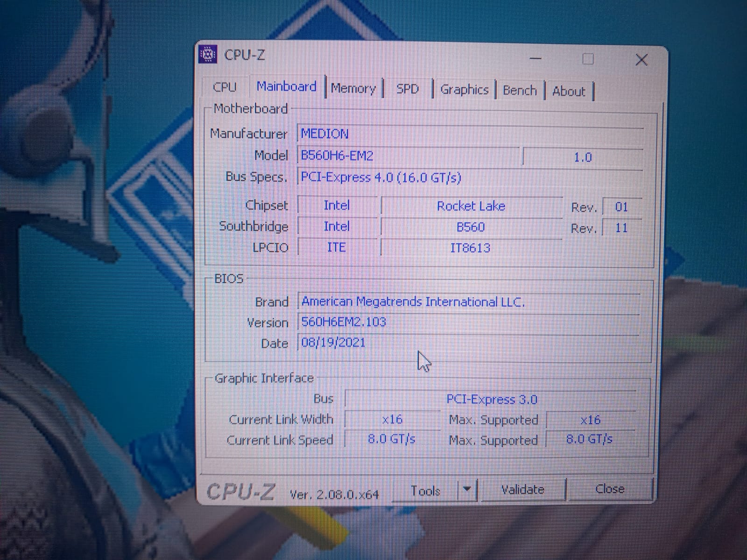
Task: Click BIOS version 560H6EM2.103
Action: click(x=469, y=322)
